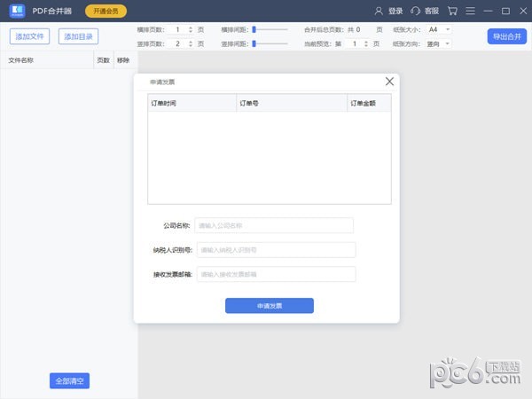Click the 订单金额 column header
The width and height of the screenshot is (532, 399).
pyautogui.click(x=369, y=103)
